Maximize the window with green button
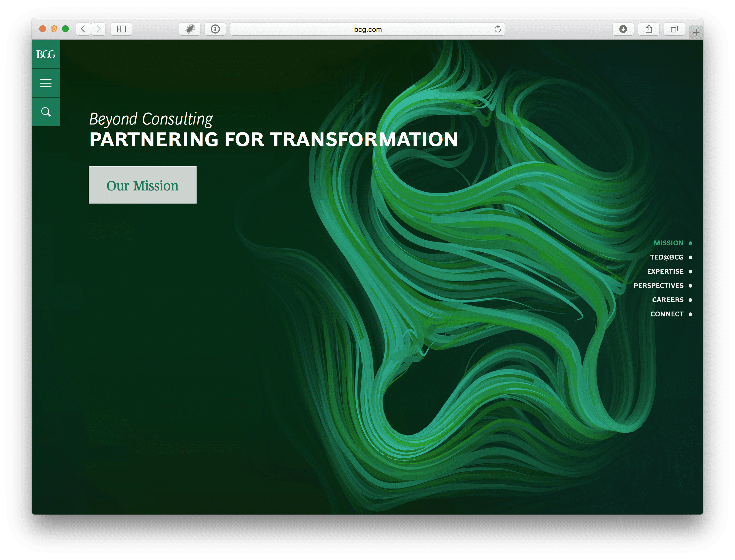The image size is (735, 560). (65, 29)
